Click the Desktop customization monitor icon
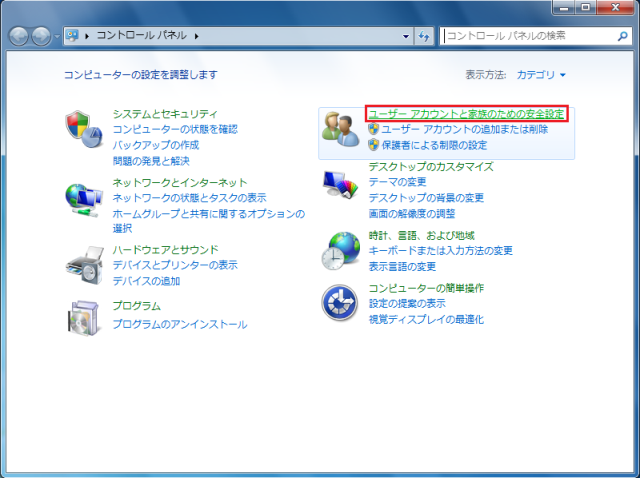The height and width of the screenshot is (478, 640). pos(340,185)
